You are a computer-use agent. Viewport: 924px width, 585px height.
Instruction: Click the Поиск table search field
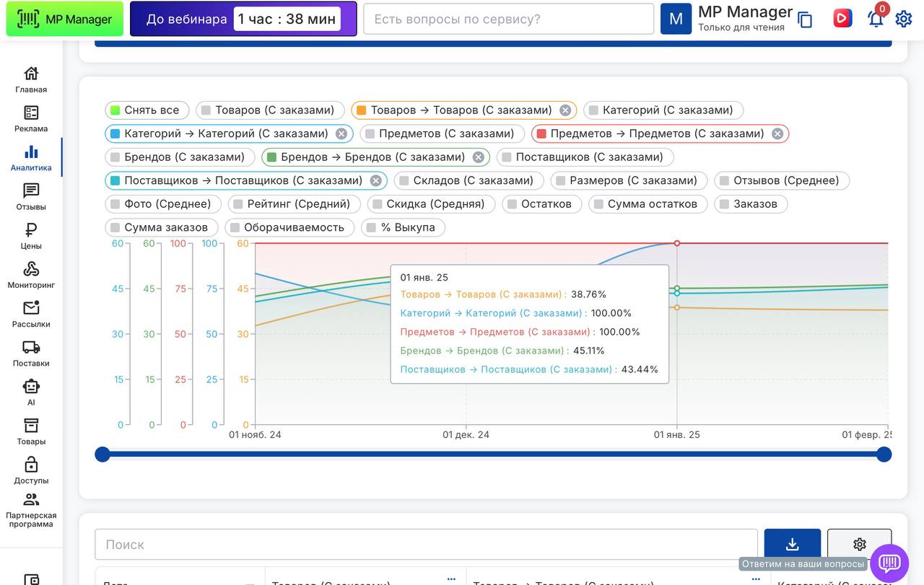click(426, 545)
